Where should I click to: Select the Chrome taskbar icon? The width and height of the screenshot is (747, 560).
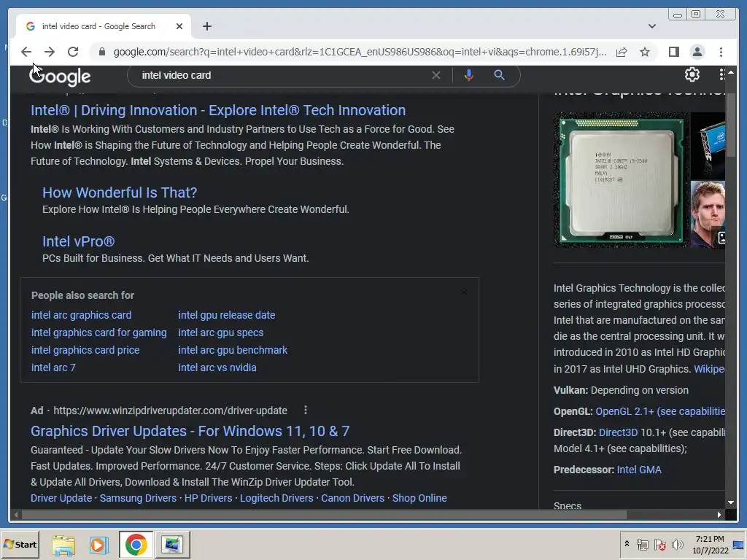pyautogui.click(x=136, y=545)
